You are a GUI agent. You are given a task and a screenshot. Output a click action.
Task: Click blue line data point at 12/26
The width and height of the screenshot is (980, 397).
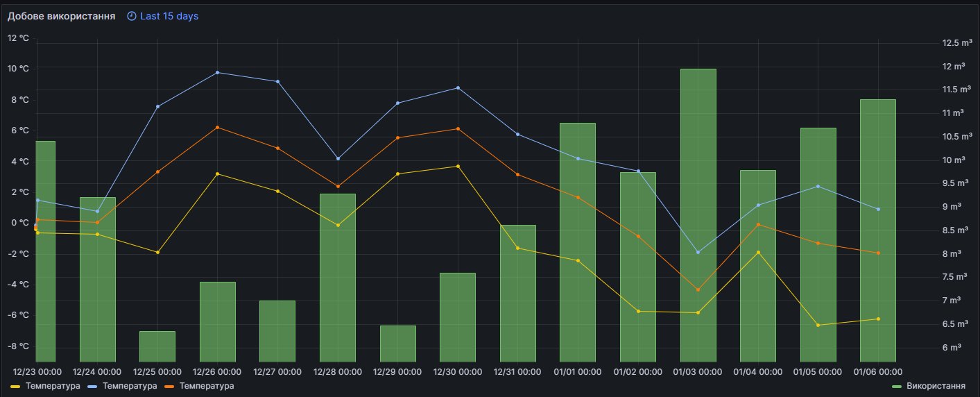tap(217, 72)
